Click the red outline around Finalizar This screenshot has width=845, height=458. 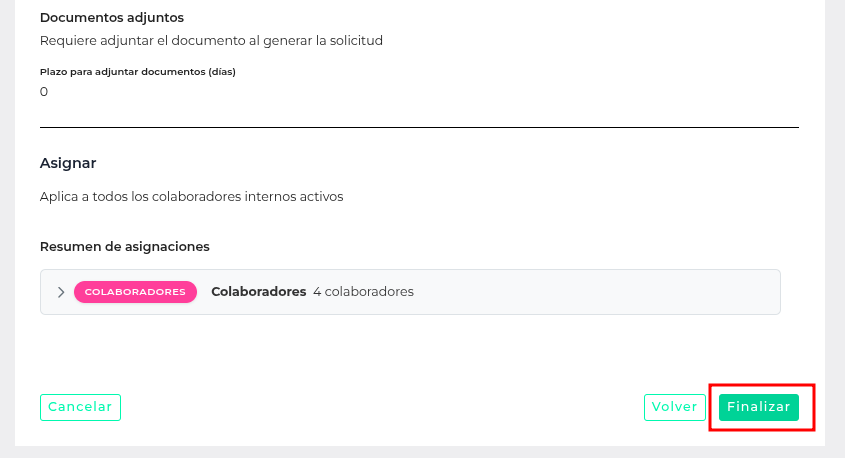pyautogui.click(x=762, y=385)
